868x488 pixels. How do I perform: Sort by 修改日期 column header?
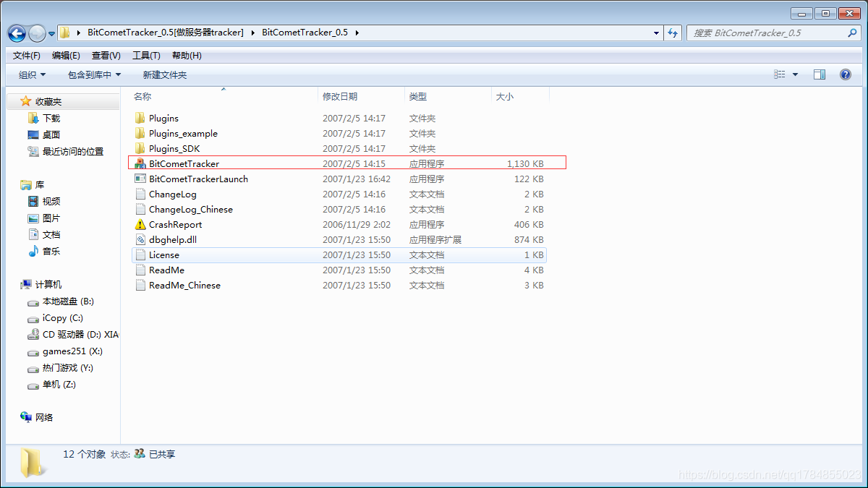tap(340, 96)
